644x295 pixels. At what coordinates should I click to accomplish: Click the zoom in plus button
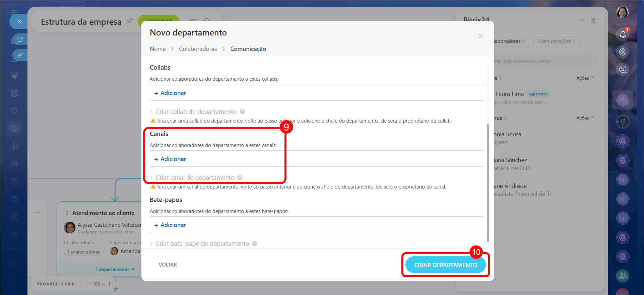(x=109, y=284)
